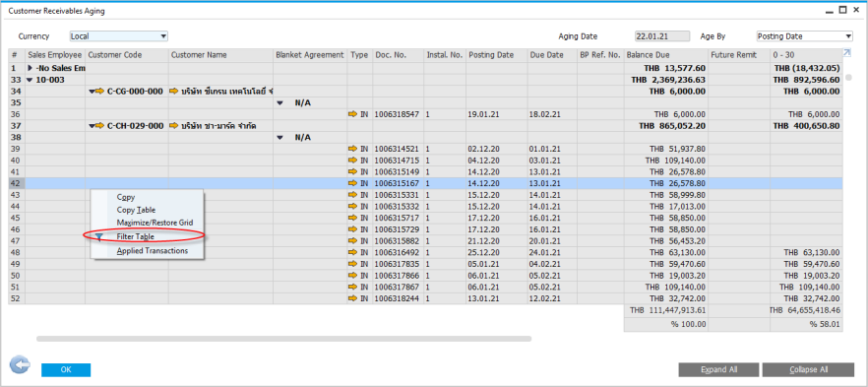The width and height of the screenshot is (868, 387).
Task: Open link arrow for document 1006314715
Action: [352, 161]
